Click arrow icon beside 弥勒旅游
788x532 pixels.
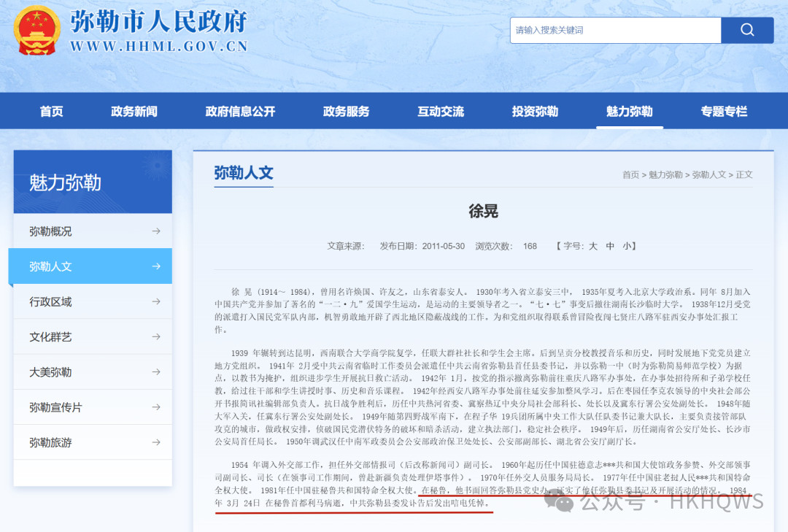155,442
